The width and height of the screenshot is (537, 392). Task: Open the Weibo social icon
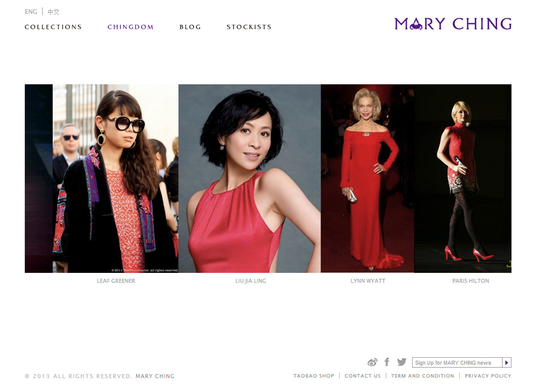372,362
